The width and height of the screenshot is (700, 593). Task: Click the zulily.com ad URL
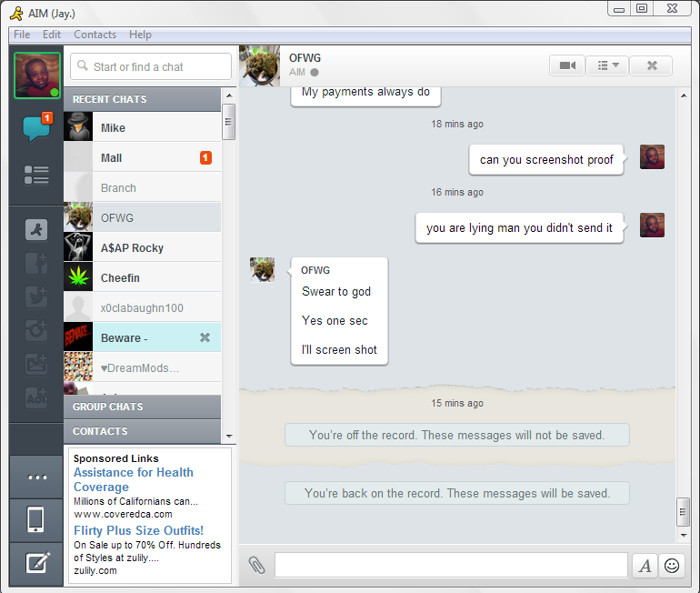point(95,570)
